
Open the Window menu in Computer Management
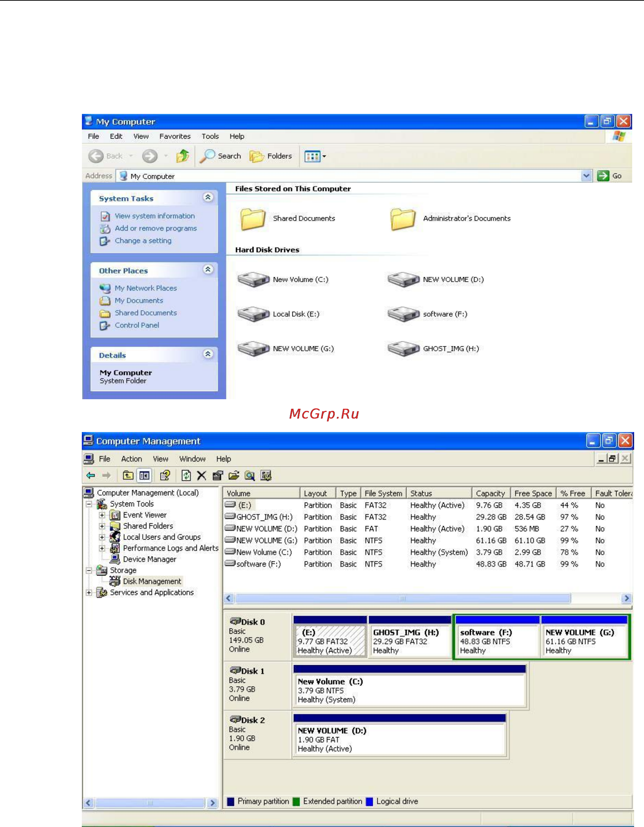[192, 459]
